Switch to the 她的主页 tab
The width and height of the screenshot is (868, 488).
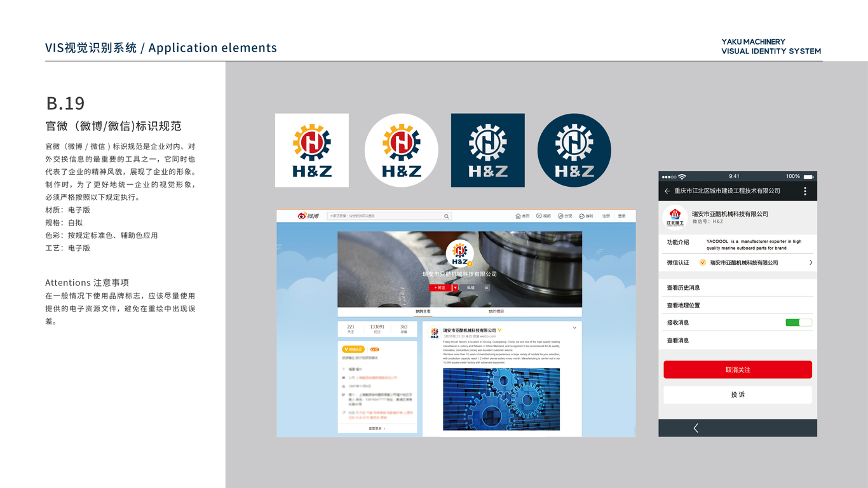(423, 311)
